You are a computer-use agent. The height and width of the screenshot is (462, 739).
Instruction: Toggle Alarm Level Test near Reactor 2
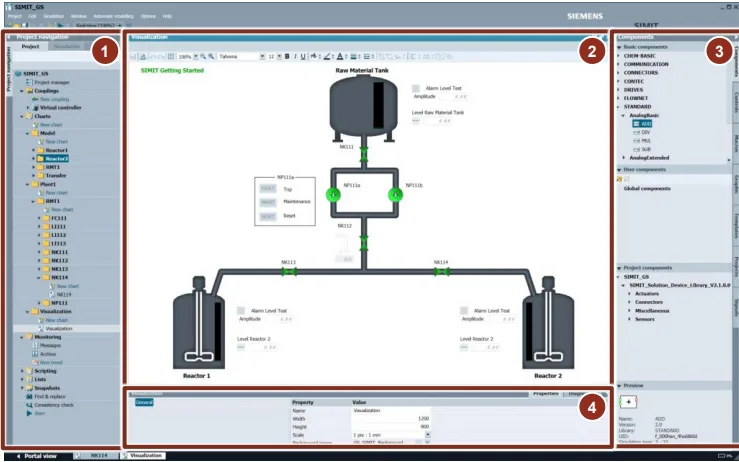point(464,311)
